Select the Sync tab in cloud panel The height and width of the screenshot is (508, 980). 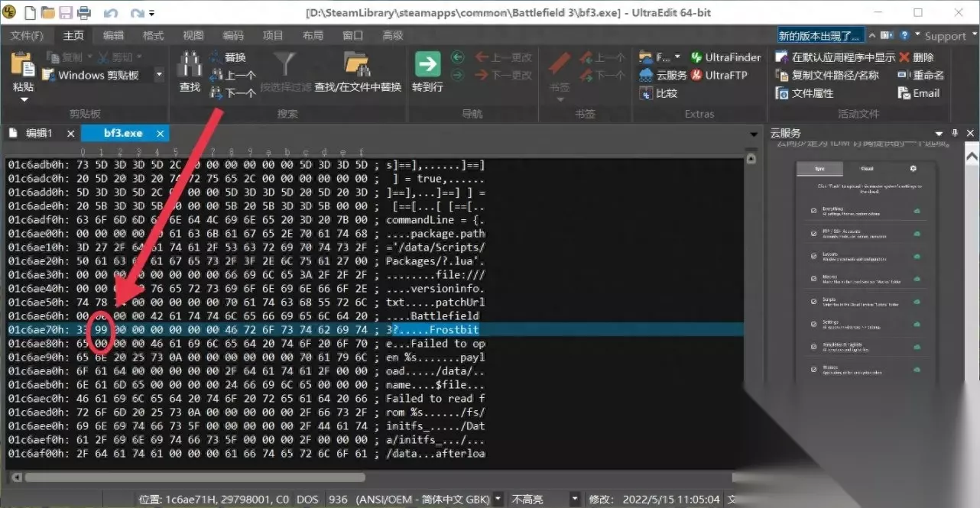pos(819,169)
